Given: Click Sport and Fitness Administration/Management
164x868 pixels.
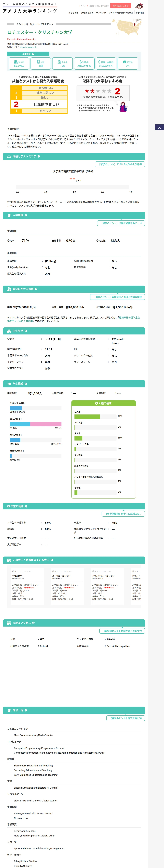Looking at the screenshot, I should 39,848.
